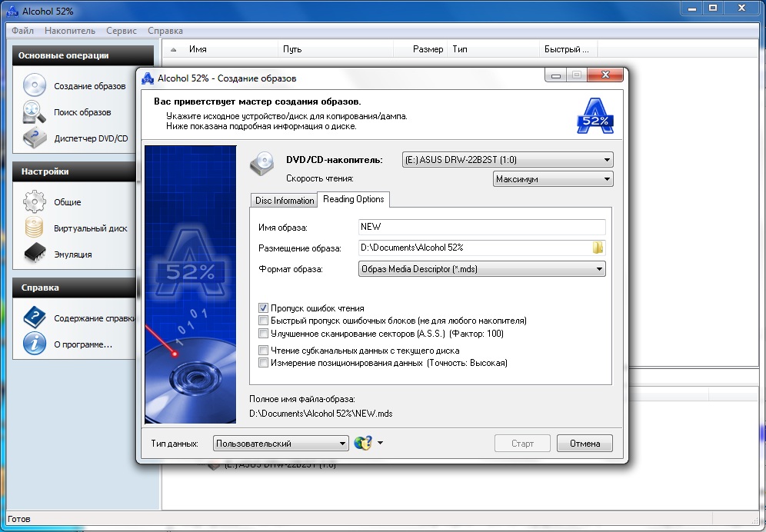The height and width of the screenshot is (532, 766).
Task: Enable Быстрый пропуск ошибочных блоков checkbox
Action: [263, 321]
